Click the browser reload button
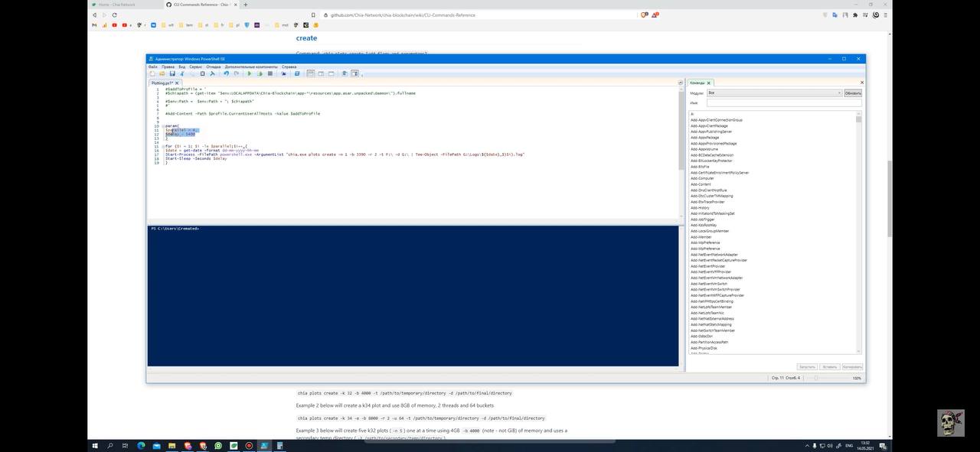This screenshot has width=980, height=452. (115, 15)
